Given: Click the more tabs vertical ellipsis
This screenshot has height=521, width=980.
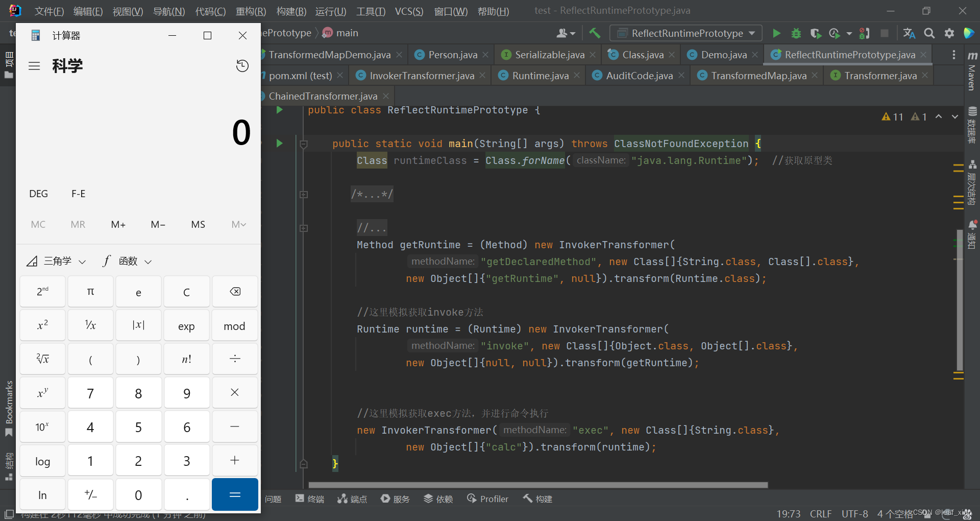Looking at the screenshot, I should point(954,55).
